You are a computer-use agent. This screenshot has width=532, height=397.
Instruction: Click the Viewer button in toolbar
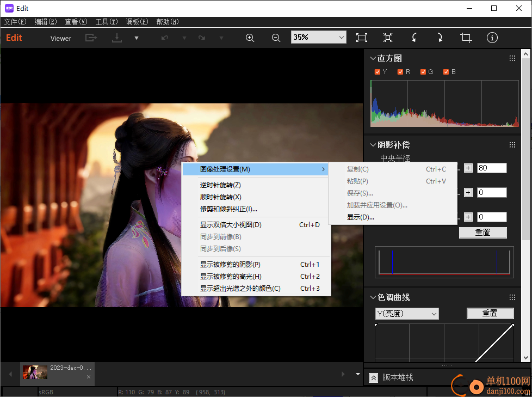coord(61,38)
